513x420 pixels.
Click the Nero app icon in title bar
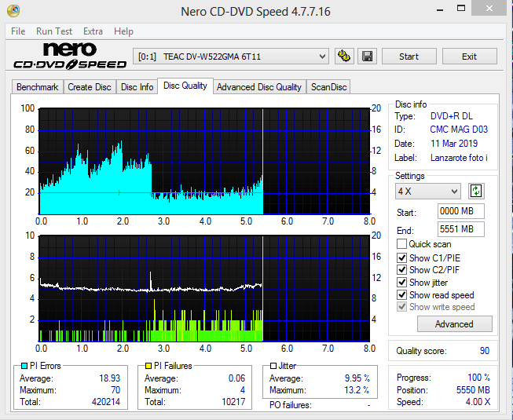point(13,10)
